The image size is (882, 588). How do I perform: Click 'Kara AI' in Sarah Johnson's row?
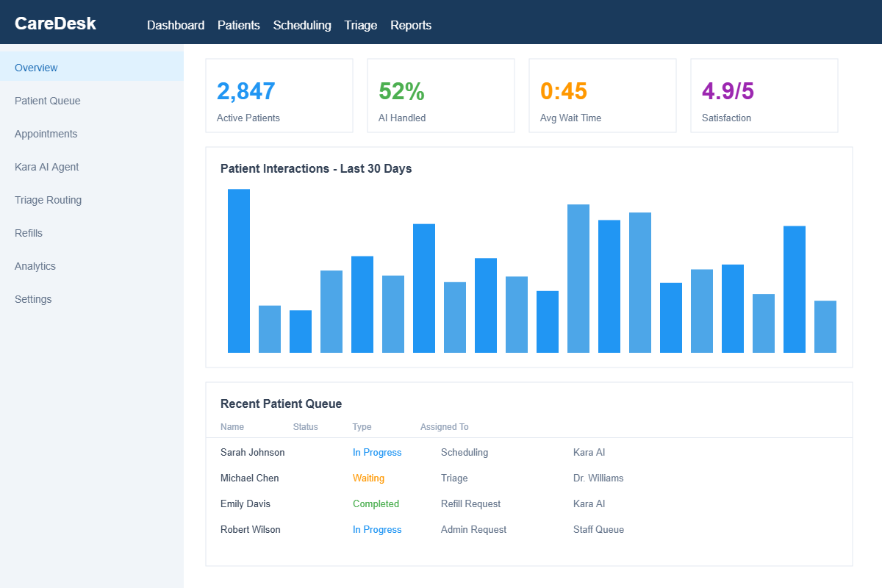(x=589, y=453)
